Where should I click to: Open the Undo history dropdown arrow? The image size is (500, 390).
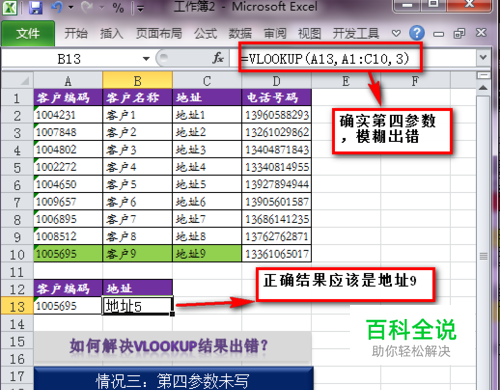[71, 7]
